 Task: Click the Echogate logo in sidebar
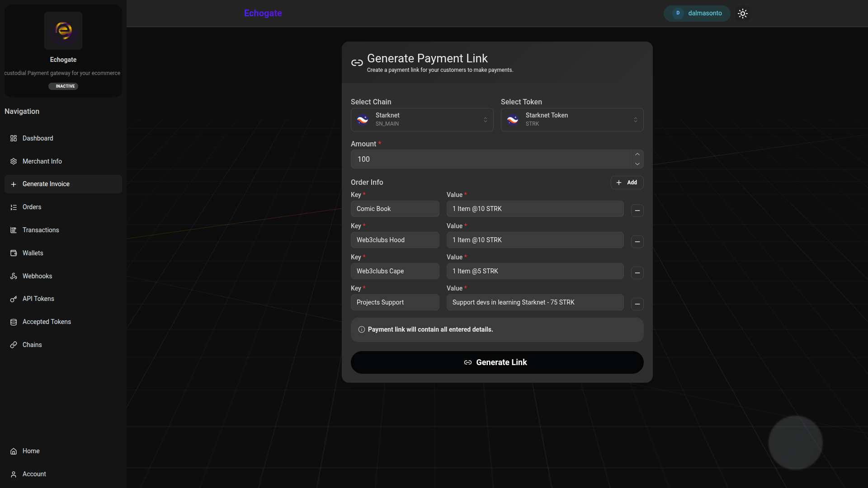click(63, 31)
